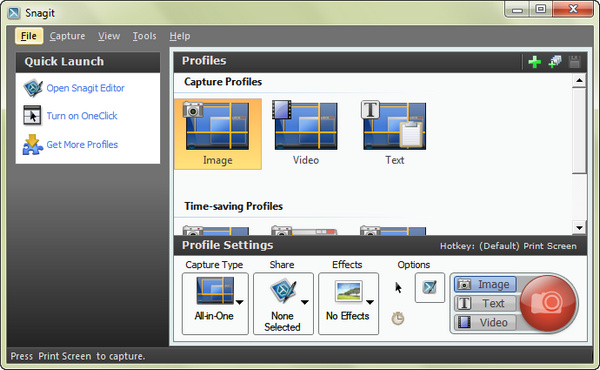Click the None Selected share label
Screen dimensions: 600x370
pos(282,321)
